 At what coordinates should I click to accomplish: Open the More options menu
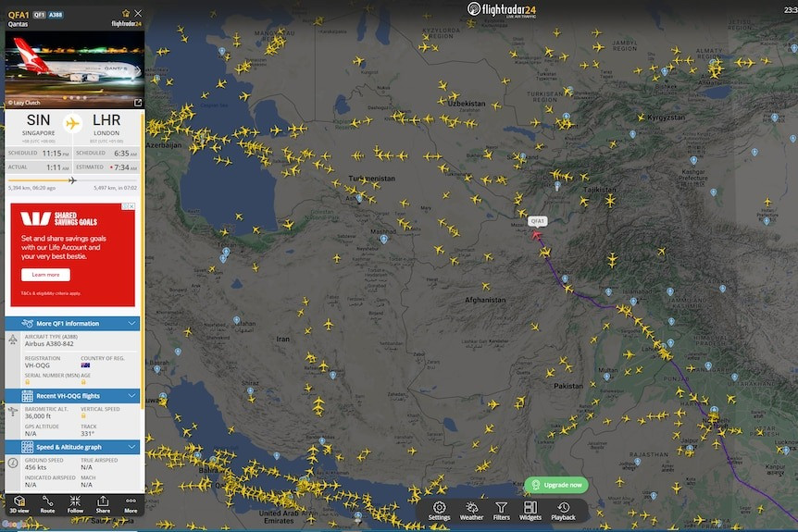click(131, 504)
